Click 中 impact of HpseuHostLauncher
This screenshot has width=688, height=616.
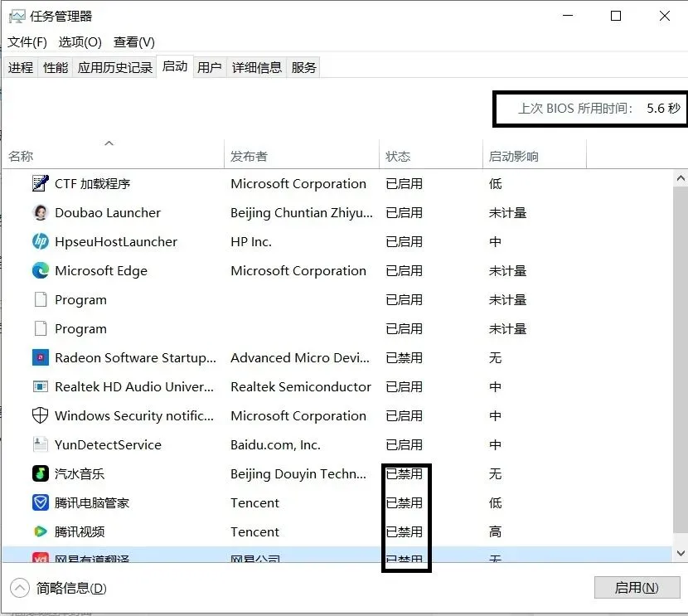click(x=495, y=241)
